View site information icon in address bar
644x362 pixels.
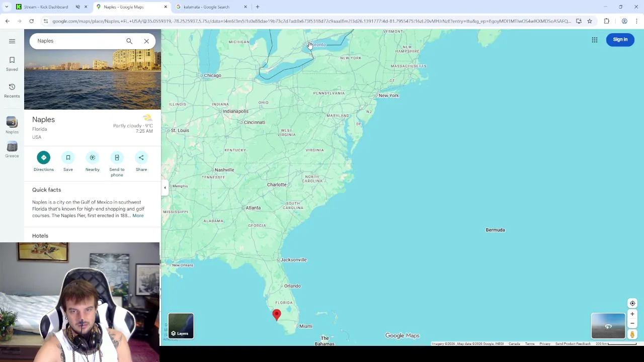(x=46, y=21)
